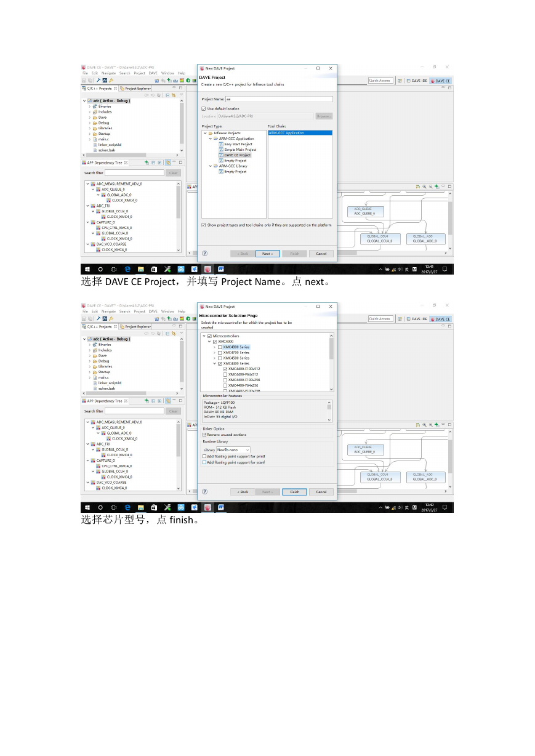Open the Navigate menu in first screenshot
This screenshot has height=756, width=535.
tap(110, 73)
